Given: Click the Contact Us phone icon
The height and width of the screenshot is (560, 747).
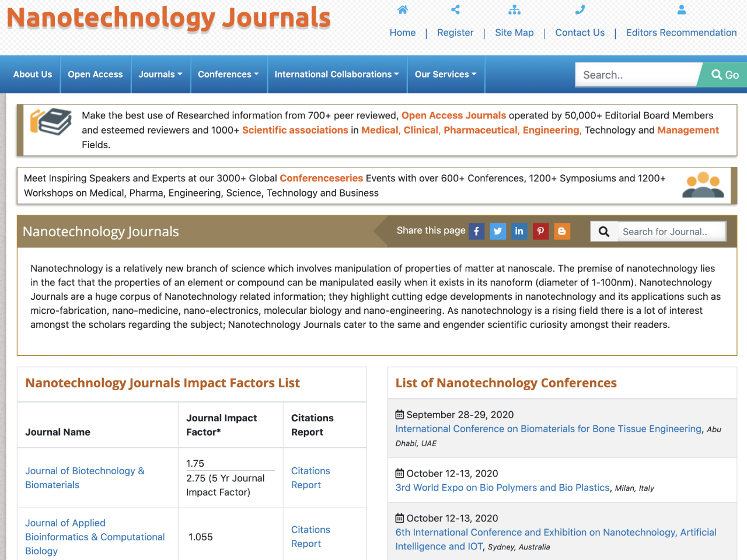Looking at the screenshot, I should coord(580,9).
